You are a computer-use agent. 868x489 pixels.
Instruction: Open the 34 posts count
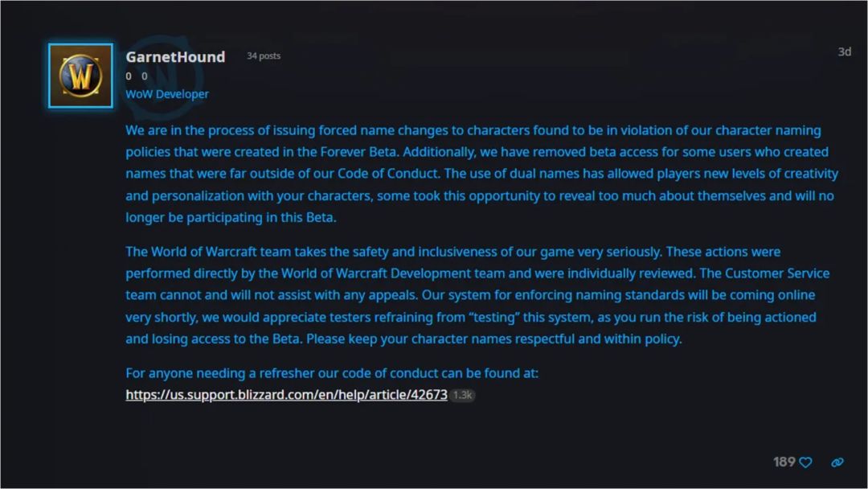[264, 56]
